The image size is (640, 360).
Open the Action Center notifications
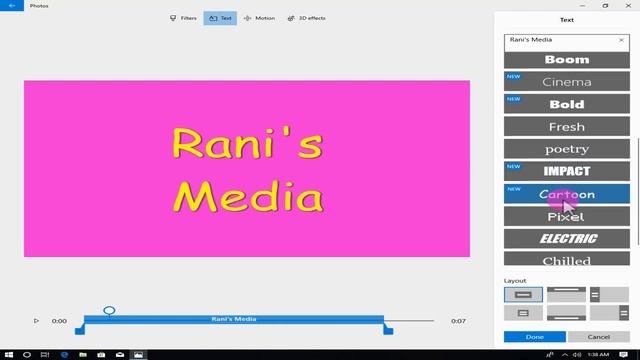click(623, 355)
